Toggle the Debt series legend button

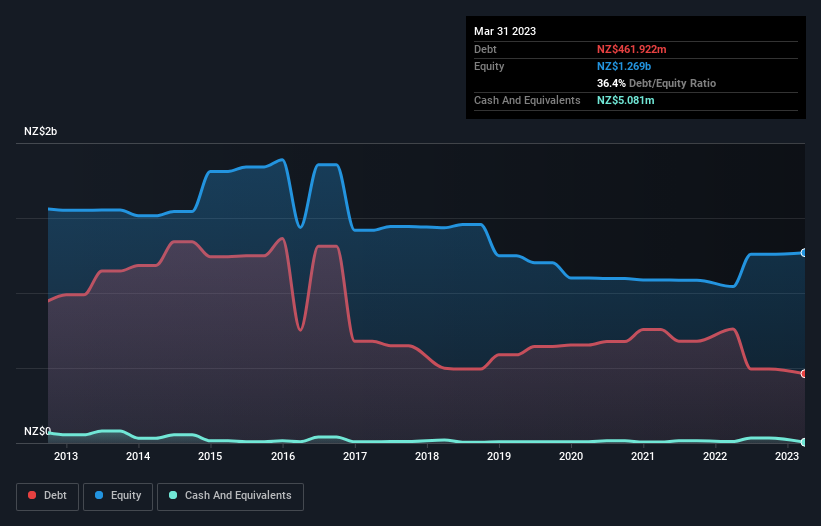[48, 496]
